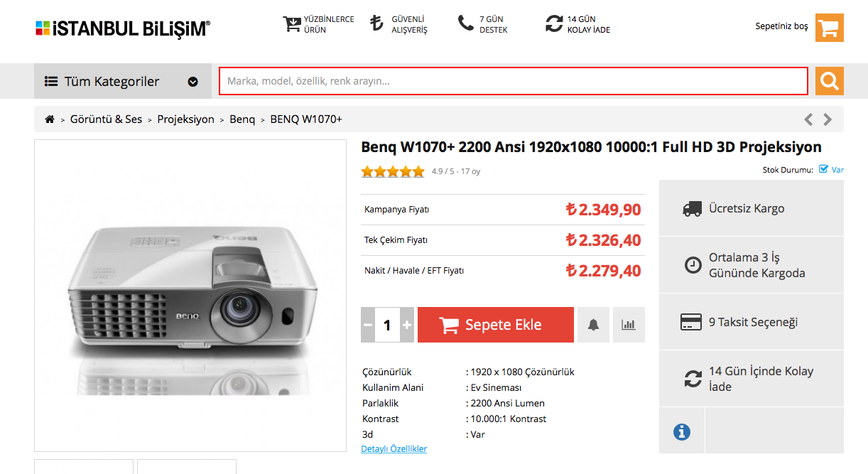The width and height of the screenshot is (868, 474).
Task: Toggle the Stok Durumu Var checkbox
Action: 823,169
